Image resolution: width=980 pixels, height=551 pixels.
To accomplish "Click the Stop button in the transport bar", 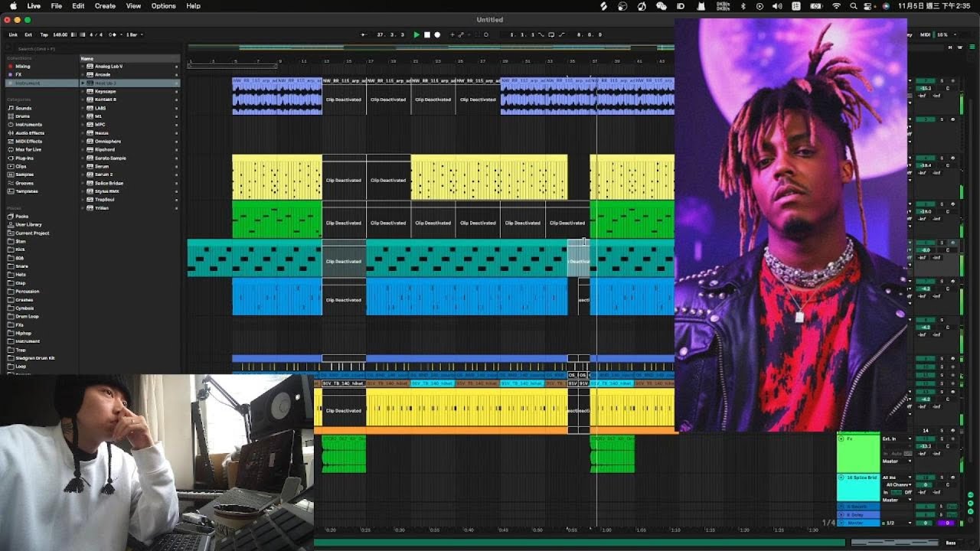I will [x=427, y=34].
